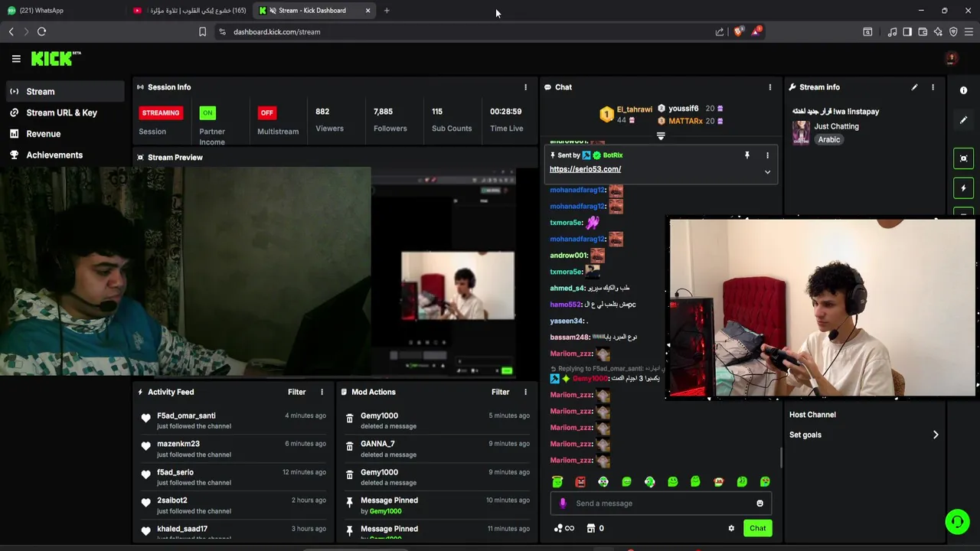
Task: Toggle Multistream OFF badge
Action: (266, 112)
